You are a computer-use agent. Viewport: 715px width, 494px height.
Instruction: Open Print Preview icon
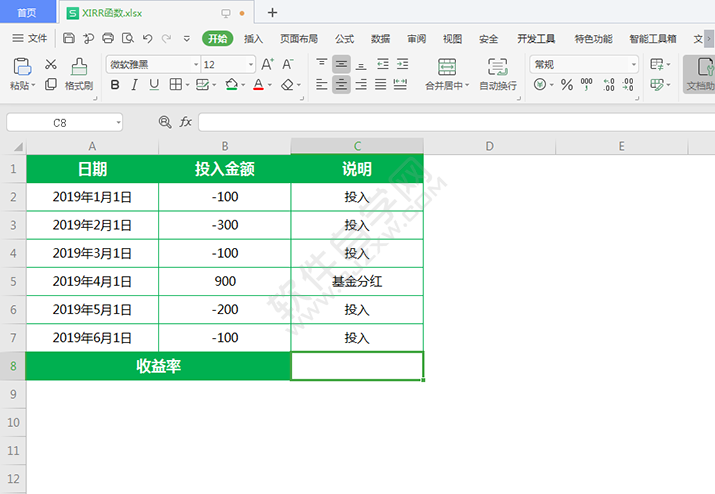[128, 38]
